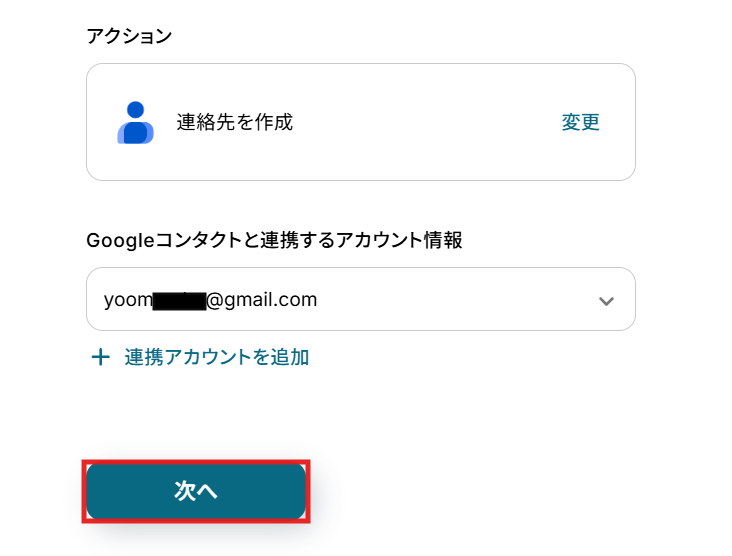Click the chevron arrow in account field
Viewport: 732px width, 556px height.
pyautogui.click(x=606, y=300)
